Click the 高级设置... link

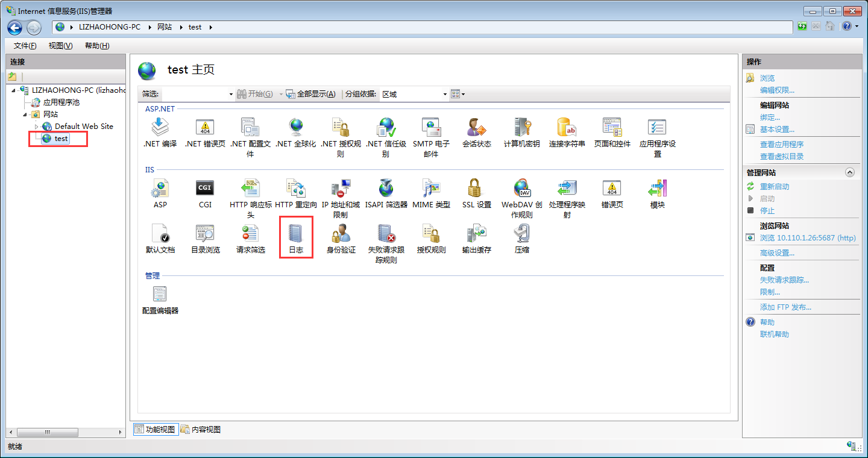point(777,253)
